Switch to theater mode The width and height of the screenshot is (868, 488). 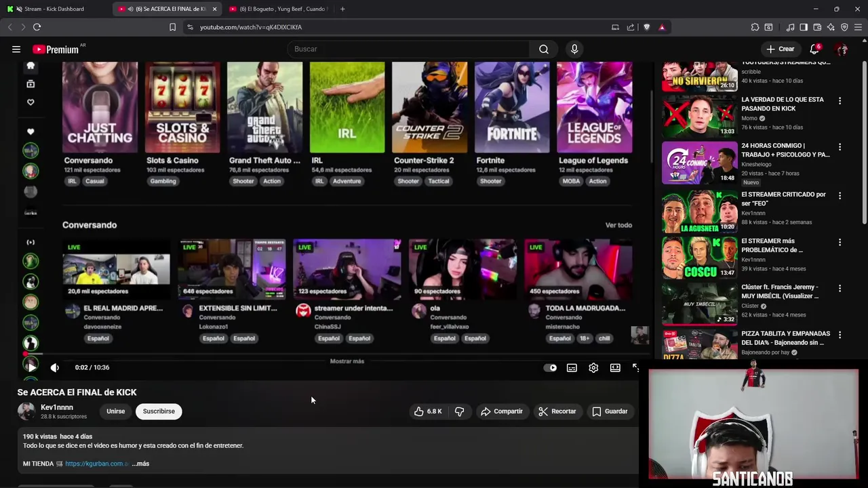(615, 367)
